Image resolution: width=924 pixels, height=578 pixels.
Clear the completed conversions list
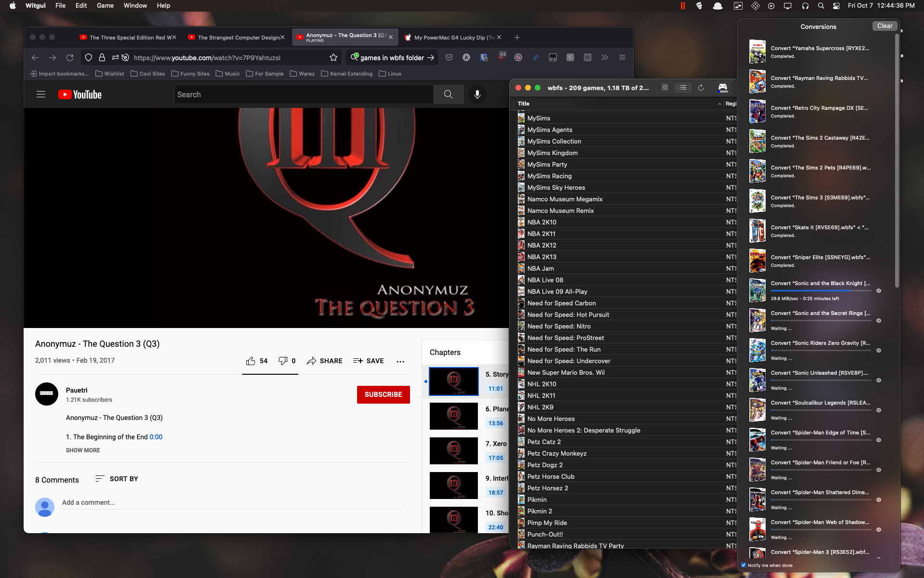click(x=884, y=26)
